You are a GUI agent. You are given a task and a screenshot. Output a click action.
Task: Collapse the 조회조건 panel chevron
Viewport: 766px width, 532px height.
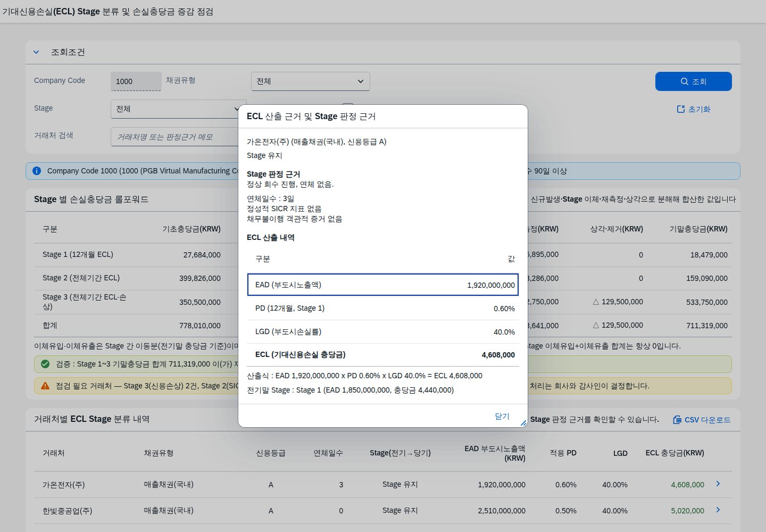36,52
